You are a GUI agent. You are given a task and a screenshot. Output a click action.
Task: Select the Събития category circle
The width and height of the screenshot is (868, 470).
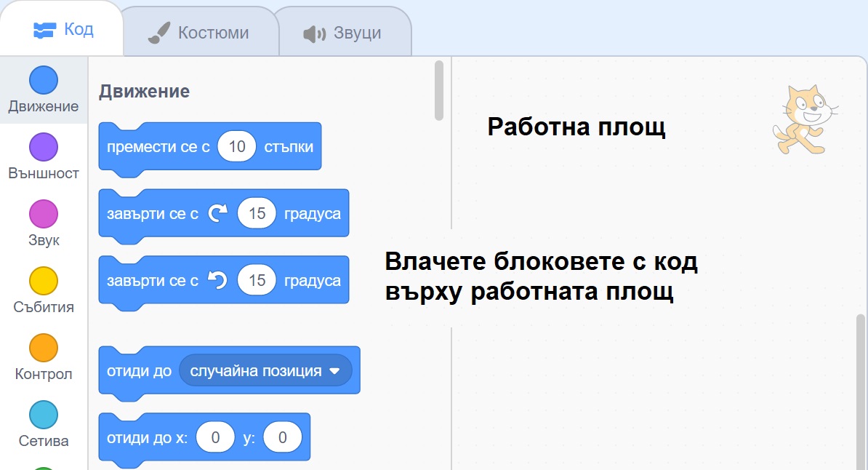43,281
